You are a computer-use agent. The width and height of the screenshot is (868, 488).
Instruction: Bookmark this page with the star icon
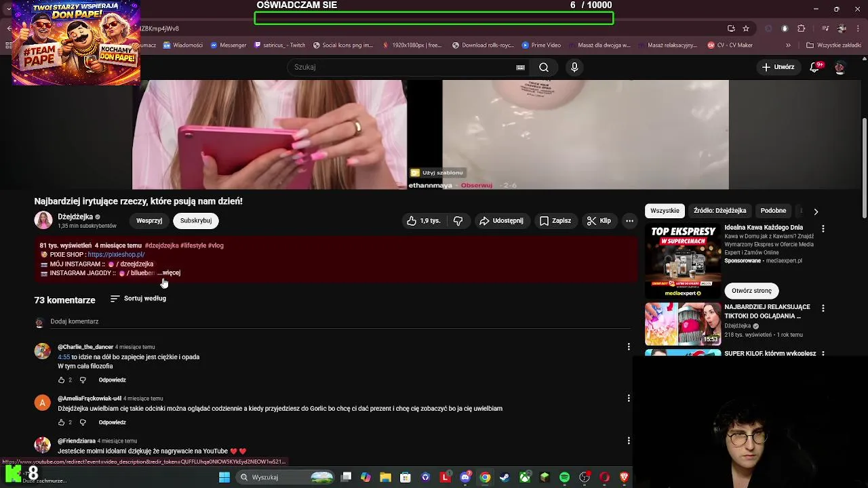coord(746,28)
